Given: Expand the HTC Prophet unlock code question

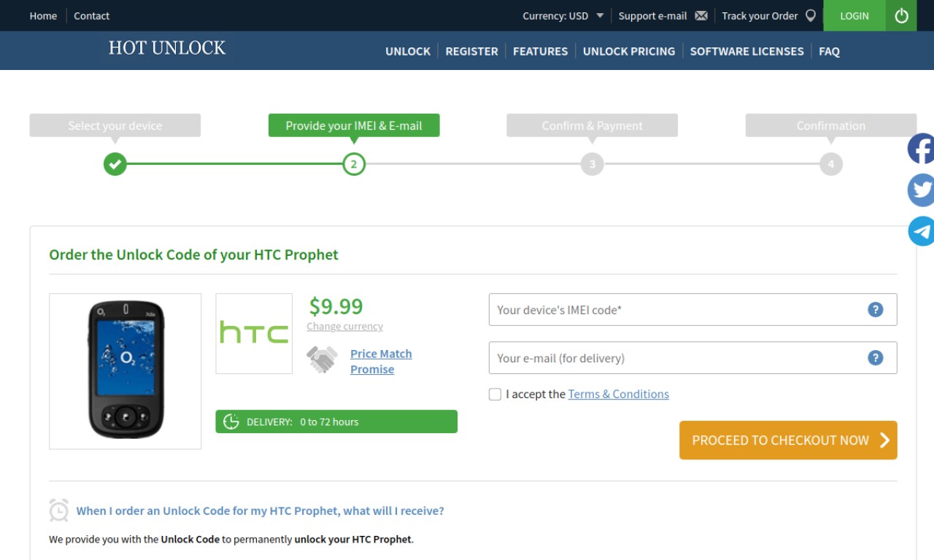Looking at the screenshot, I should [260, 511].
